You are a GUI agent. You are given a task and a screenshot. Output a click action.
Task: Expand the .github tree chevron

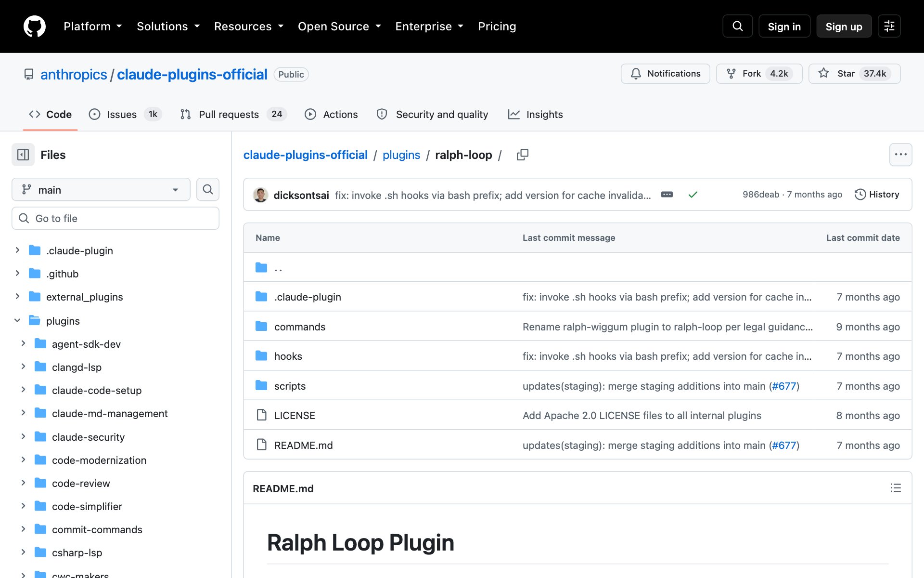pos(17,273)
